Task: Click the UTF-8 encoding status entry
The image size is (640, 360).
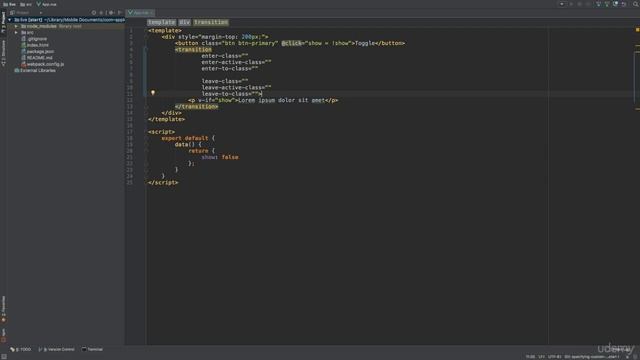Action: (554, 357)
